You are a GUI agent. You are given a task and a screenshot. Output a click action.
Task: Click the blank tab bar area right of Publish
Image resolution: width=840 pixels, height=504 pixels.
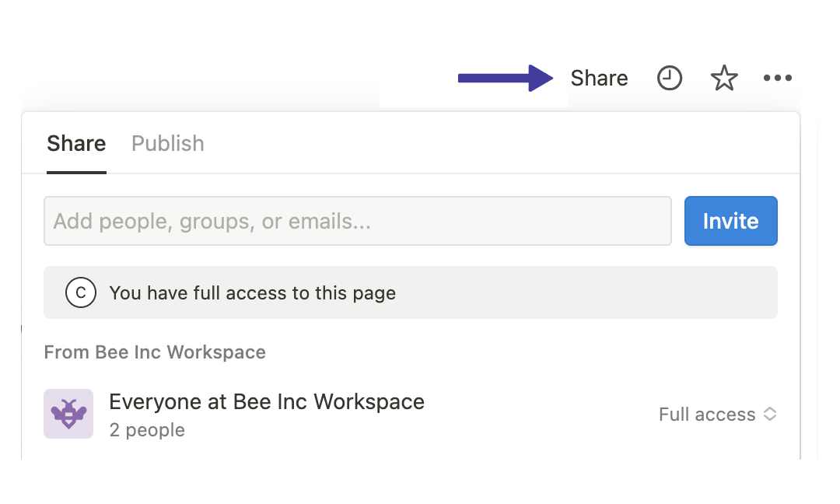pos(498,144)
